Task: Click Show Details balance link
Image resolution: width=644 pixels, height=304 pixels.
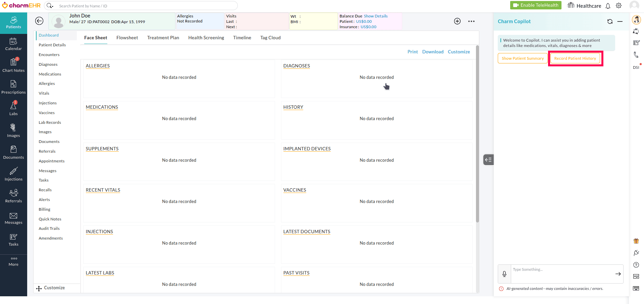Action: [x=376, y=16]
